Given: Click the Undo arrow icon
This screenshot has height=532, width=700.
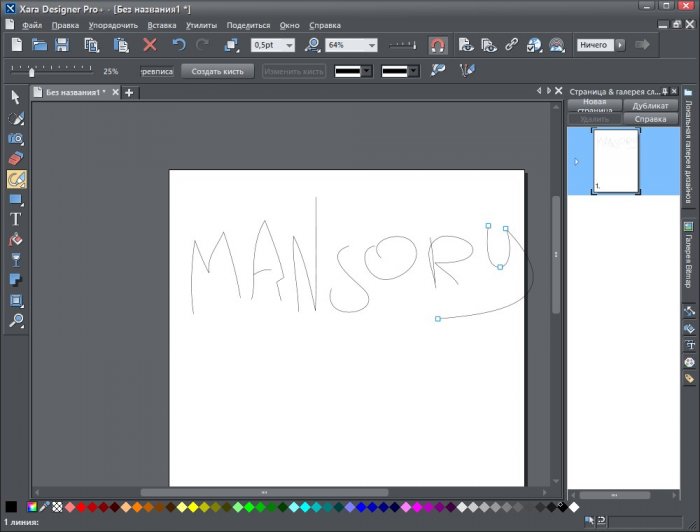Looking at the screenshot, I should coord(179,45).
